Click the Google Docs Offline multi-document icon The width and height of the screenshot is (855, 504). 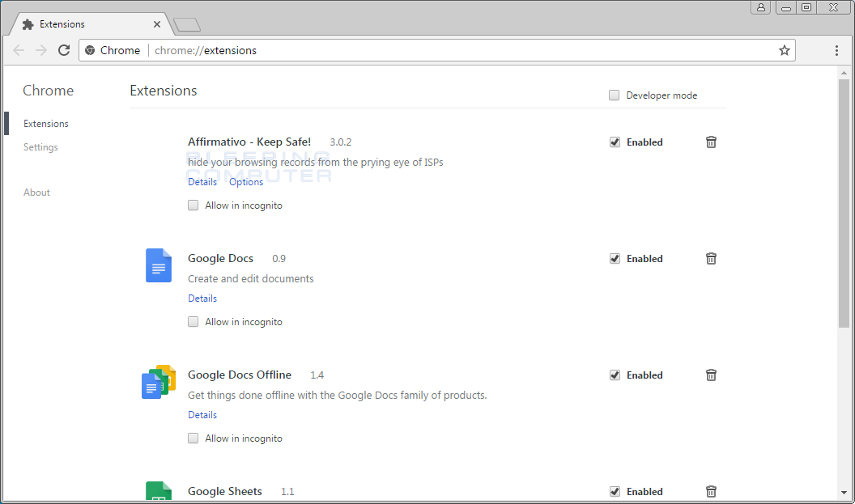(x=159, y=382)
